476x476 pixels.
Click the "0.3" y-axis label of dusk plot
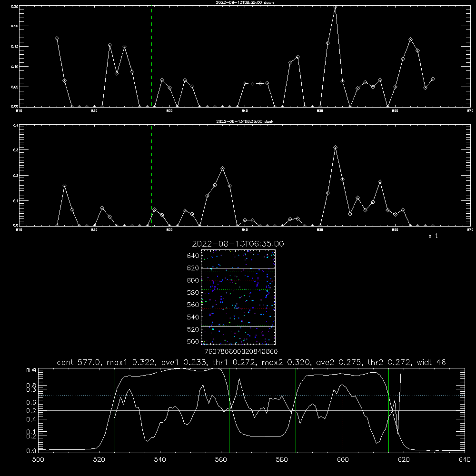[x=15, y=150]
